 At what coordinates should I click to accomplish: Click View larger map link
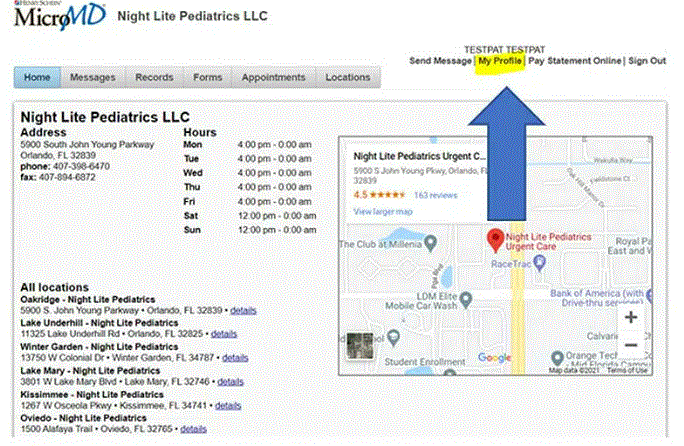click(x=385, y=211)
